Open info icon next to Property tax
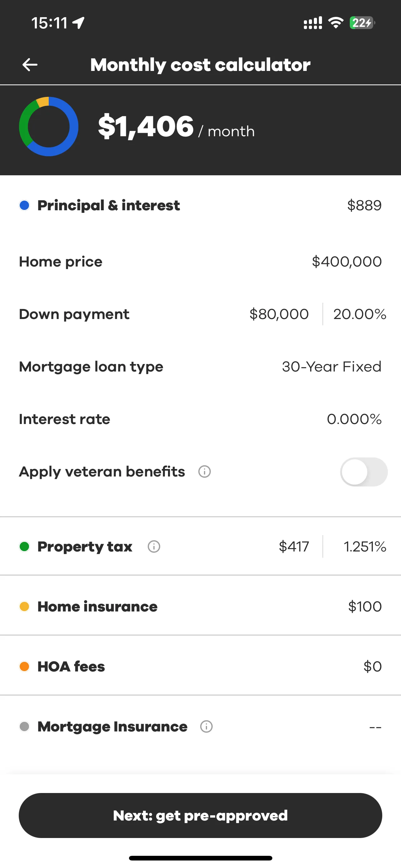The image size is (401, 868). click(154, 546)
